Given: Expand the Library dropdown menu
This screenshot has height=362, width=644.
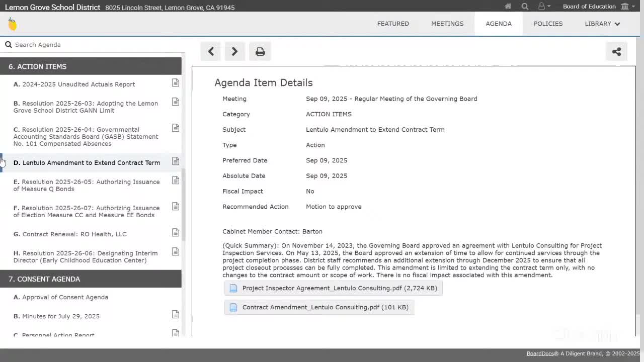Looking at the screenshot, I should pos(602,24).
